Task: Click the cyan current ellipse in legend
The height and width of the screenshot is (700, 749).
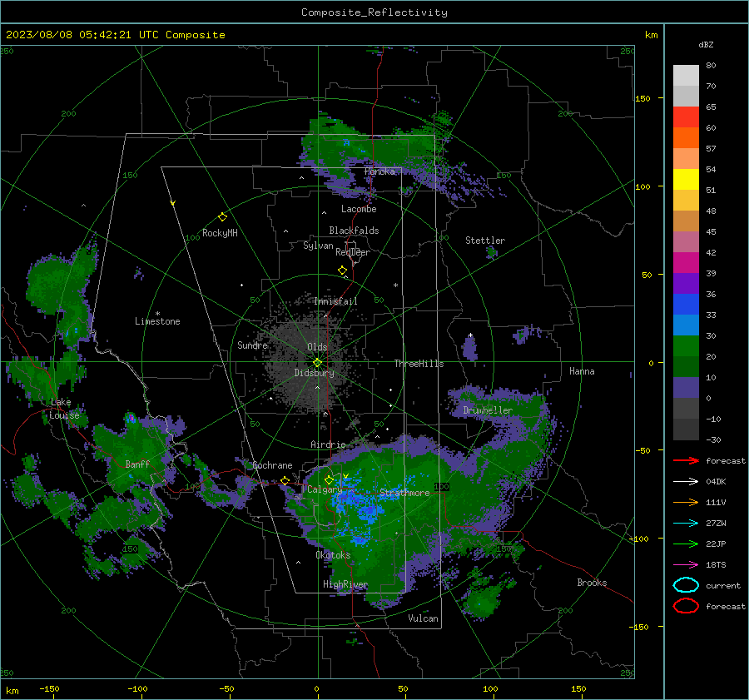Action: pyautogui.click(x=686, y=585)
